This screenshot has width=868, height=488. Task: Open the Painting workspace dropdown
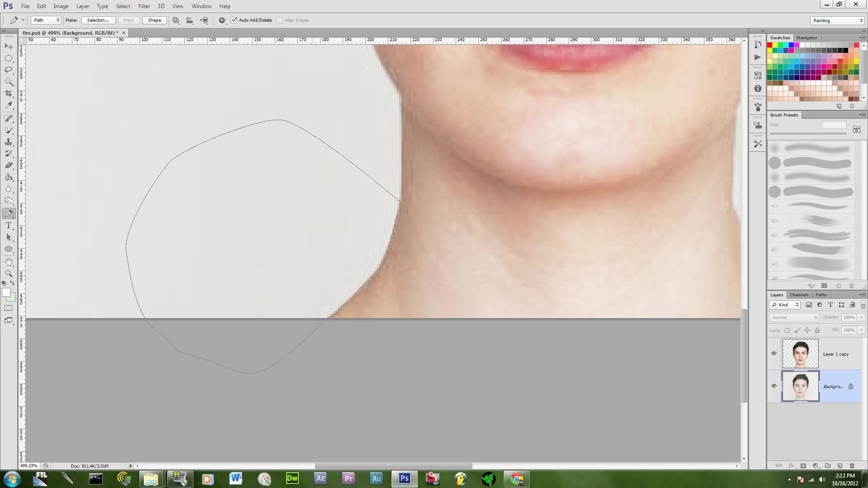pyautogui.click(x=837, y=21)
